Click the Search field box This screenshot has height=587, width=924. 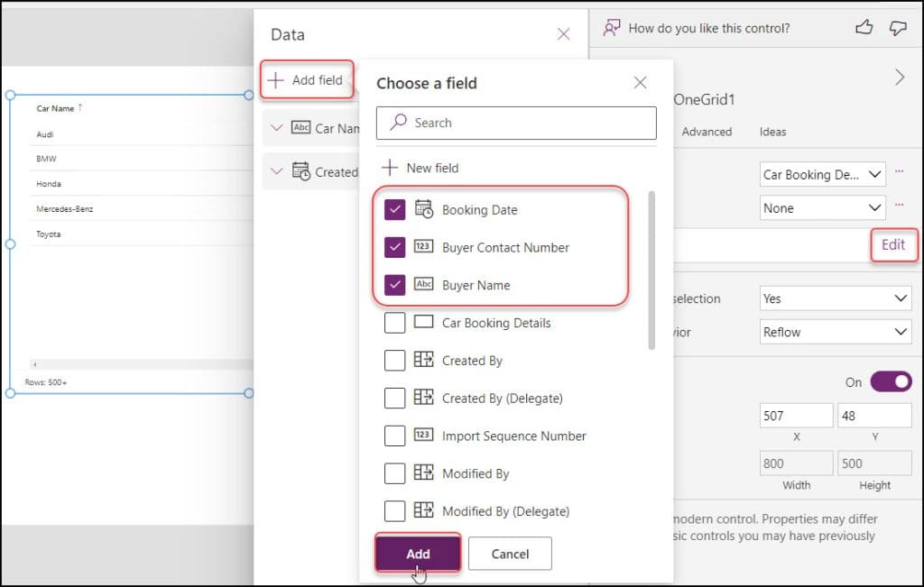tap(516, 123)
